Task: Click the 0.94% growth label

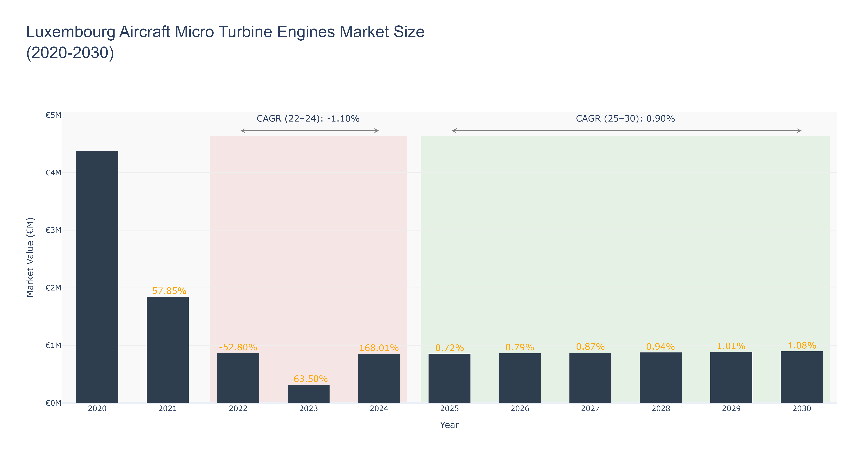Action: [660, 346]
